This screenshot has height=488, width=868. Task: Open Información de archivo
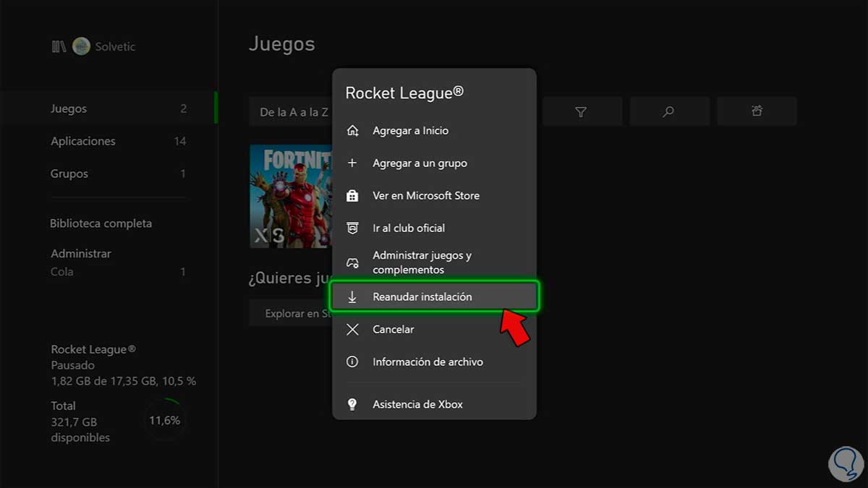pyautogui.click(x=434, y=361)
